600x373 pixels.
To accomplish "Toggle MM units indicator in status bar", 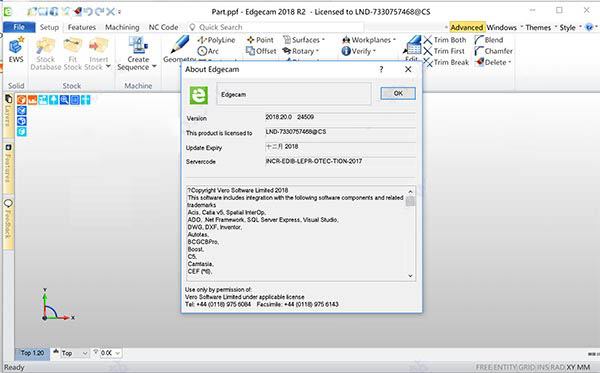I will point(583,367).
